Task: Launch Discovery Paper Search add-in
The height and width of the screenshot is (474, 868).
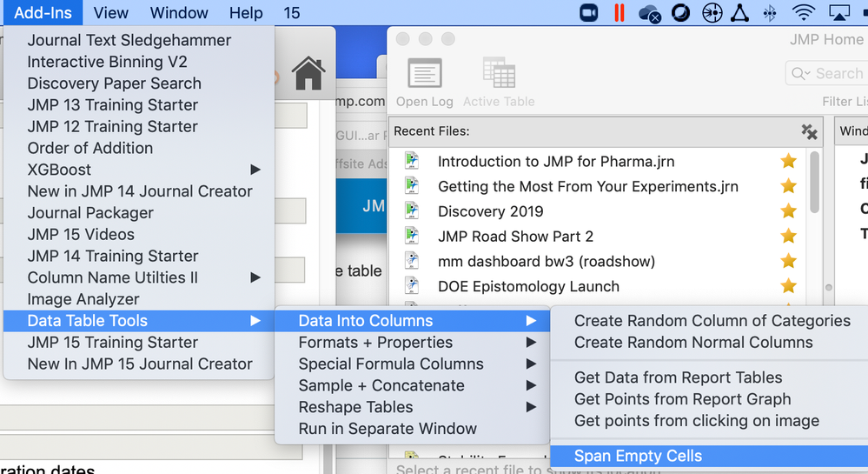Action: click(139, 83)
